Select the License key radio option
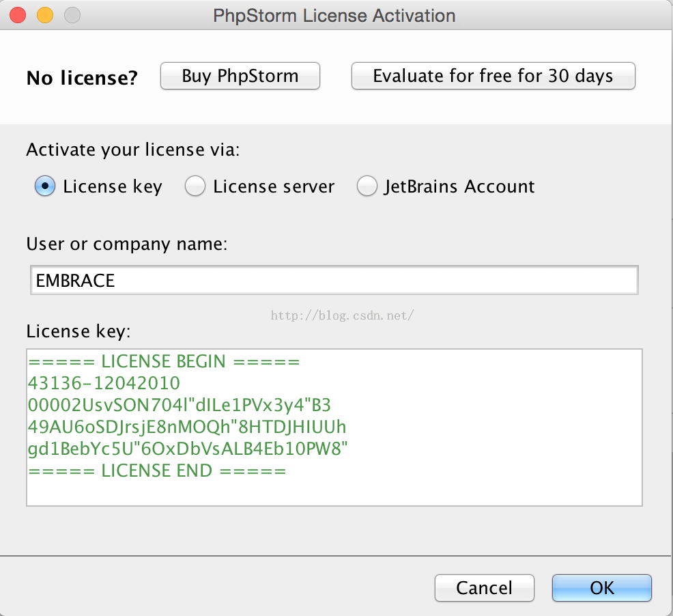The image size is (673, 616). pos(45,186)
